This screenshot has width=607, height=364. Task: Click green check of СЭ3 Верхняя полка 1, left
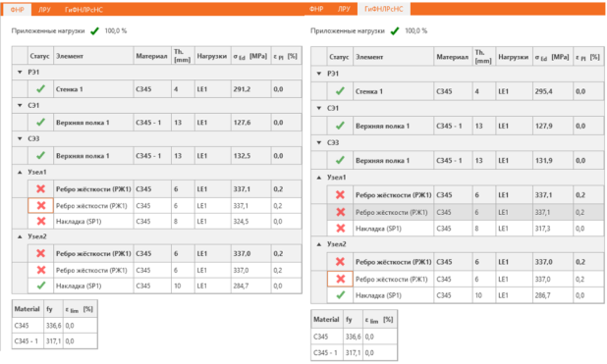tap(40, 155)
